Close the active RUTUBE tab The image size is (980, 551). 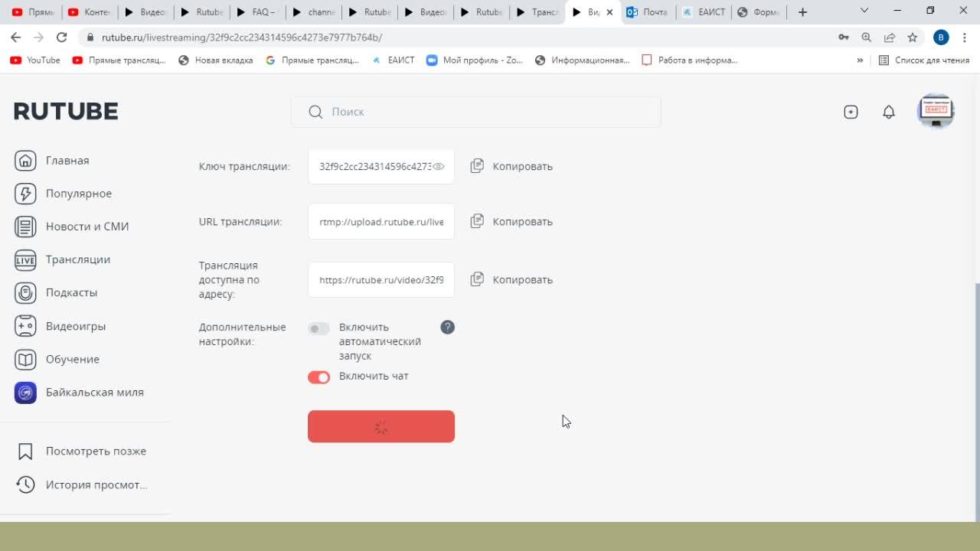pyautogui.click(x=609, y=12)
